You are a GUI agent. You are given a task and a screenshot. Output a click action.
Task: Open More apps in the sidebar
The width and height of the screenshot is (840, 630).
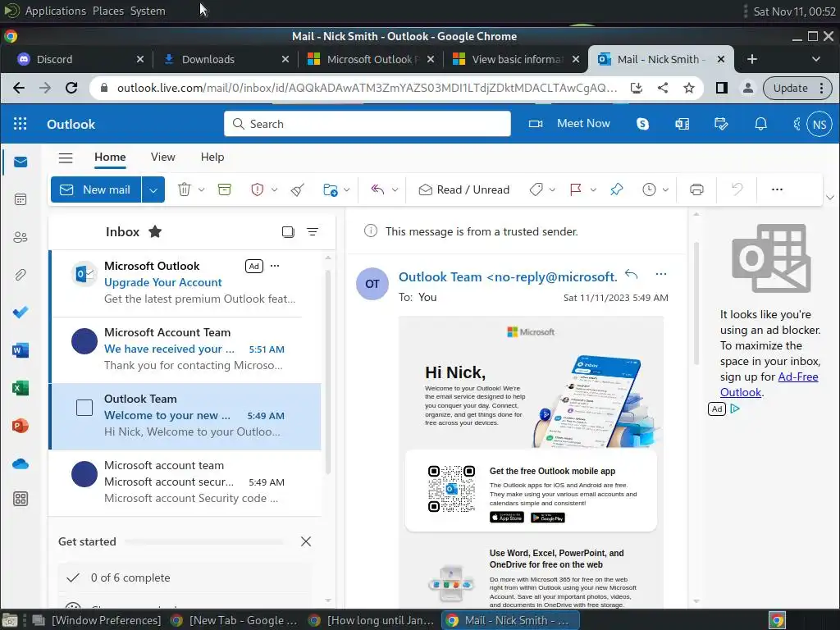21,499
